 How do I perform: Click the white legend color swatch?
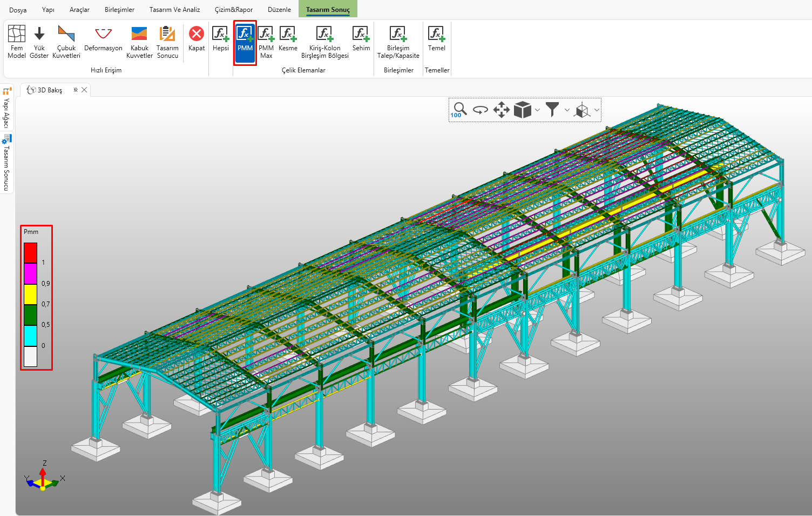coord(30,357)
